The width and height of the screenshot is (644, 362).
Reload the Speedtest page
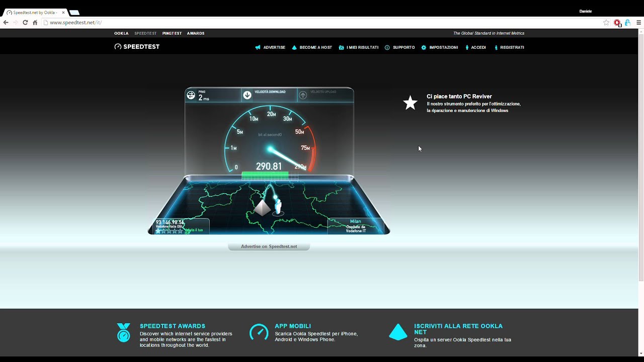pos(25,23)
